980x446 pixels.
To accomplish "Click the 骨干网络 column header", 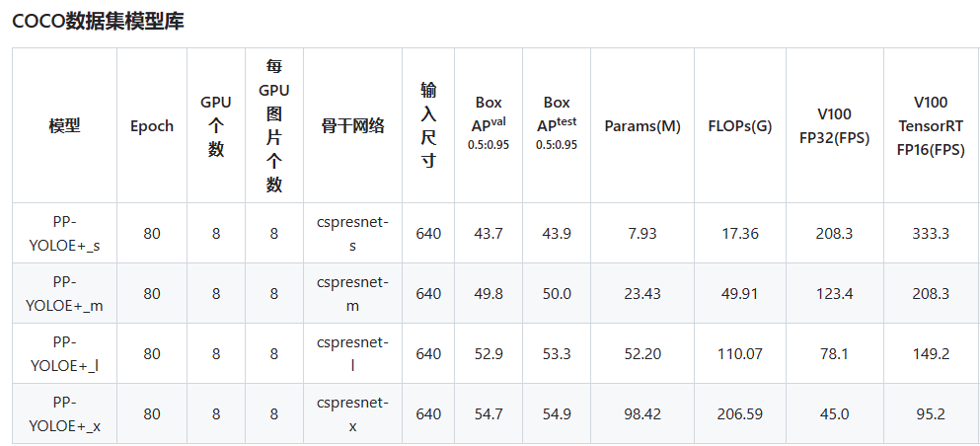I will click(x=352, y=125).
